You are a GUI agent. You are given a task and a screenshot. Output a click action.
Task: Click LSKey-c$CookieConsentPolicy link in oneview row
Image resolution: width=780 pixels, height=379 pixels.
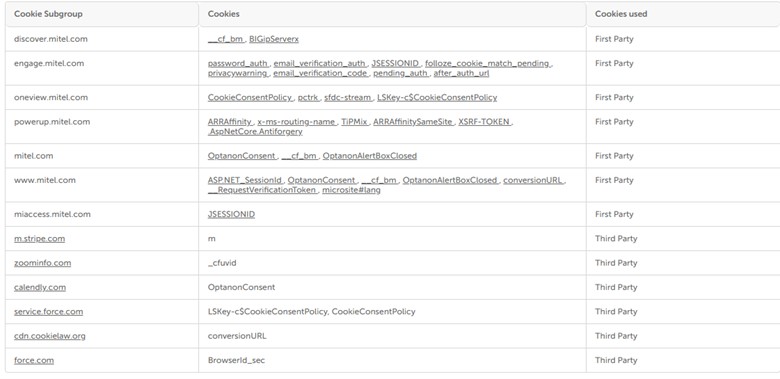[x=437, y=97]
